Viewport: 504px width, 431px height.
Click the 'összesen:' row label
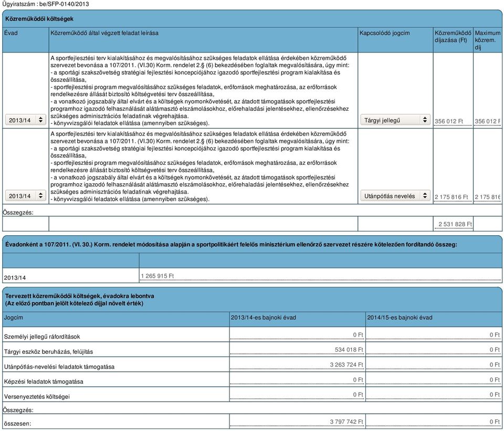click(x=17, y=424)
